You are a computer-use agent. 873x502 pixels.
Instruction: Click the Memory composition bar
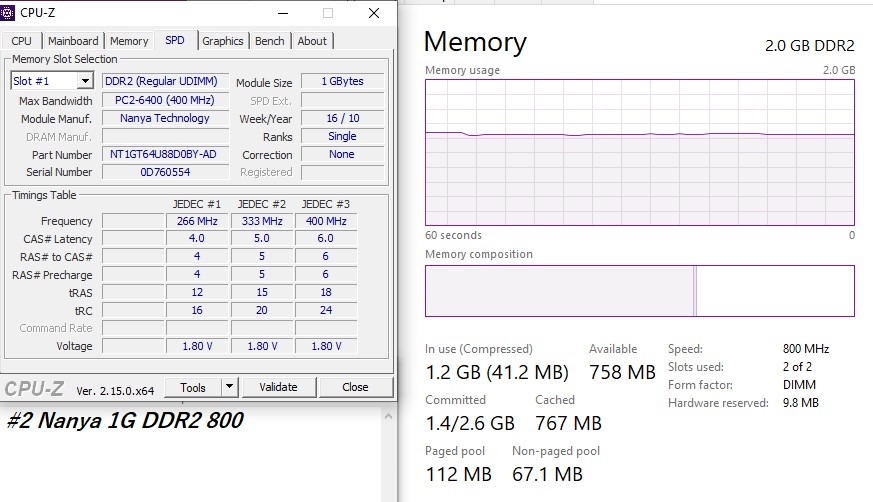639,291
